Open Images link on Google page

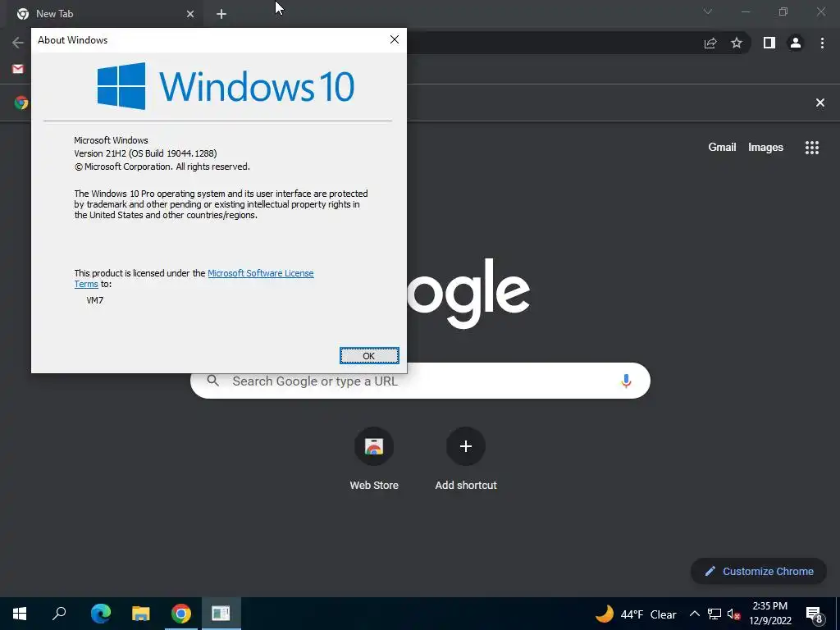click(765, 147)
